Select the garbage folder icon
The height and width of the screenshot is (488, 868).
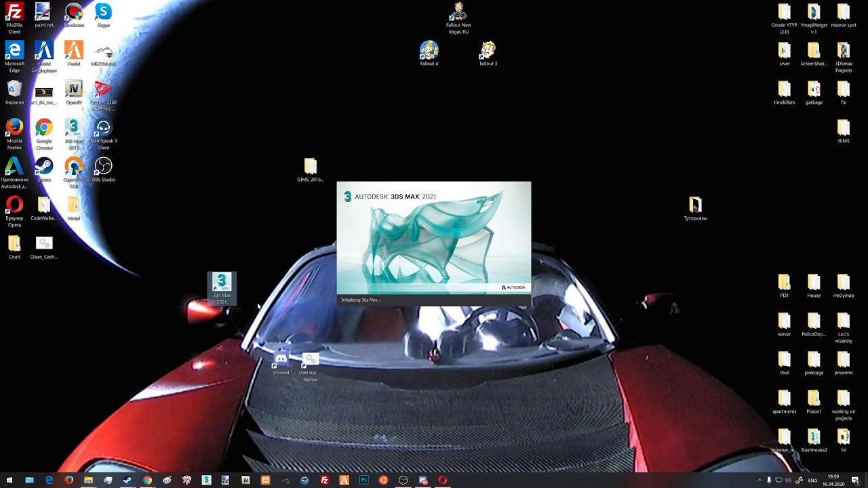814,92
